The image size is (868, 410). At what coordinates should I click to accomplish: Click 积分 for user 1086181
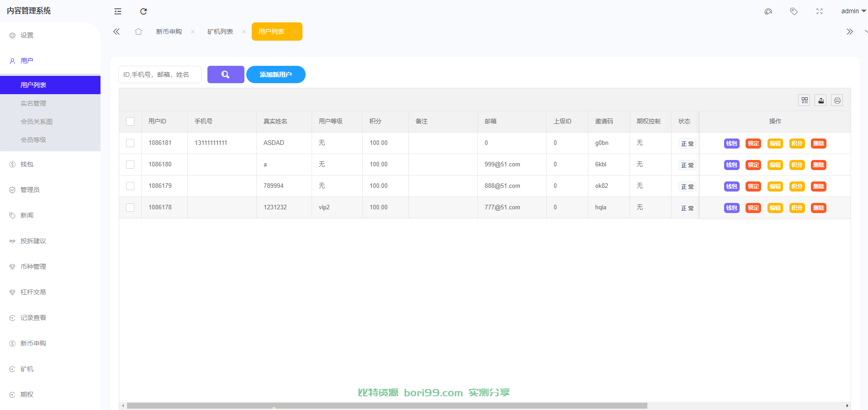point(797,144)
